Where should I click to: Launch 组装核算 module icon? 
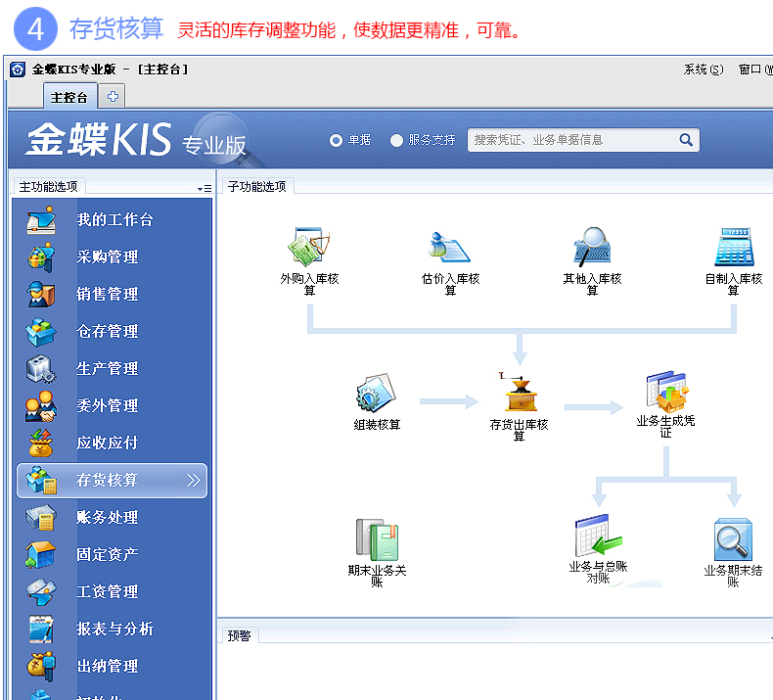(x=376, y=394)
